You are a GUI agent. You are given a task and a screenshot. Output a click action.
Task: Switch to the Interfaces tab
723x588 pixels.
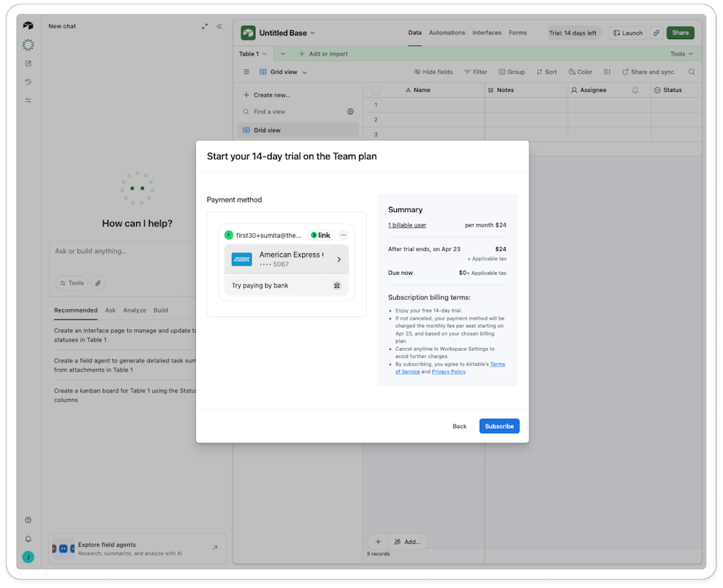pos(487,33)
